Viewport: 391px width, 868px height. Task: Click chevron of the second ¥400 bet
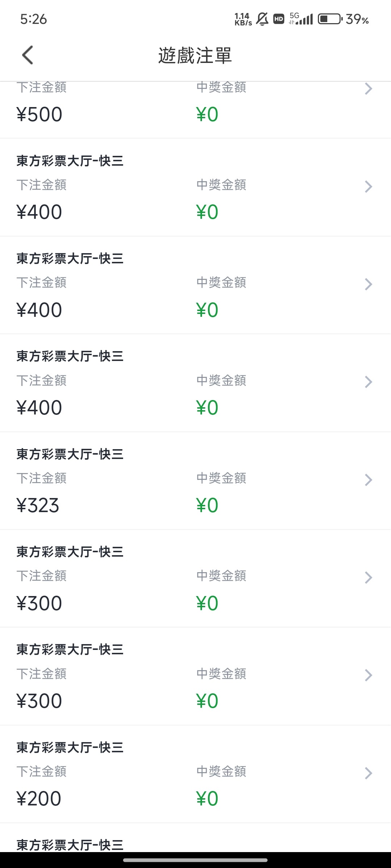(x=368, y=284)
